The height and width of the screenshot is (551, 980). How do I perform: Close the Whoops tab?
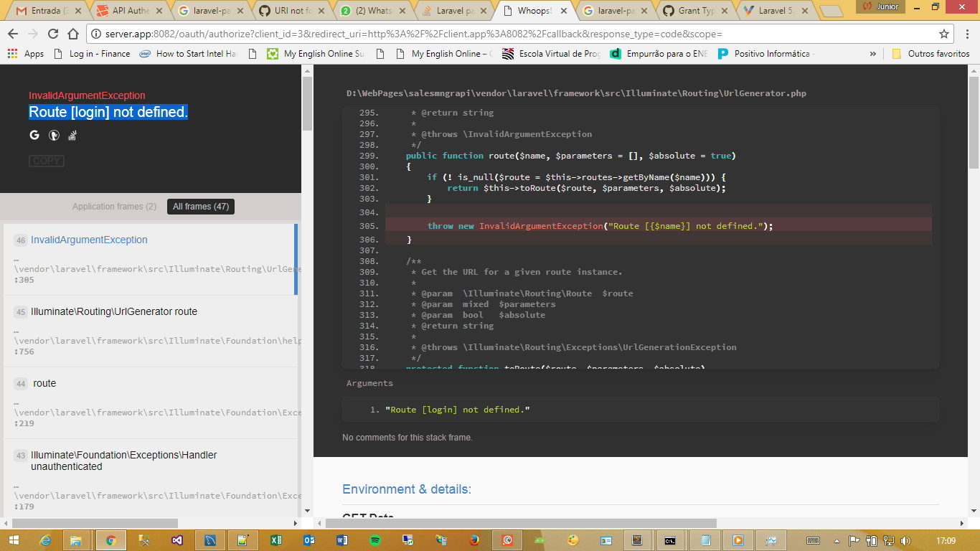click(x=562, y=11)
